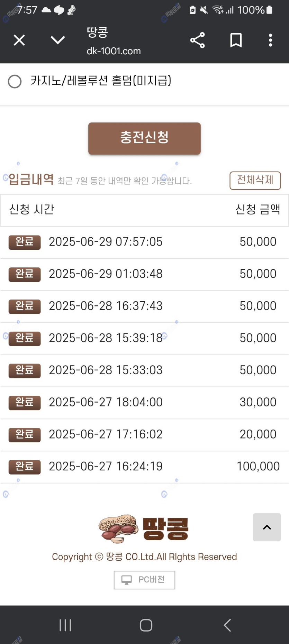Viewport: 289px width, 644px height.
Task: Select the 카지노/레볼루션 홀덤(미지급) radio option
Action: (15, 82)
